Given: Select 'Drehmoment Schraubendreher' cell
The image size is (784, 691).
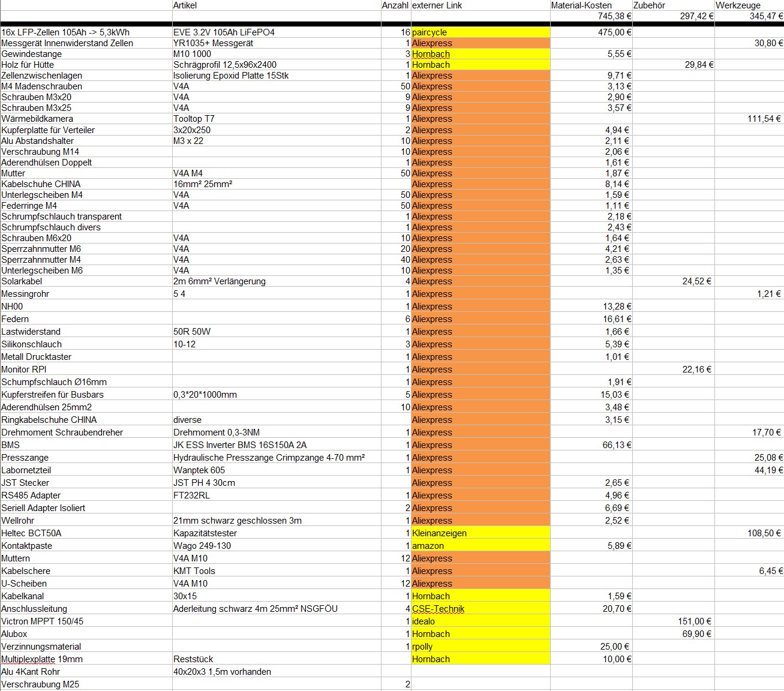Looking at the screenshot, I should 86,432.
